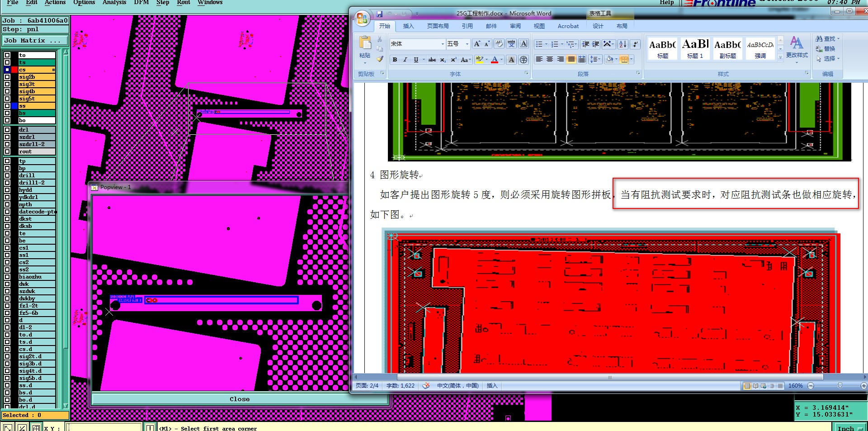
Task: Click the Word Office button orb
Action: (362, 19)
